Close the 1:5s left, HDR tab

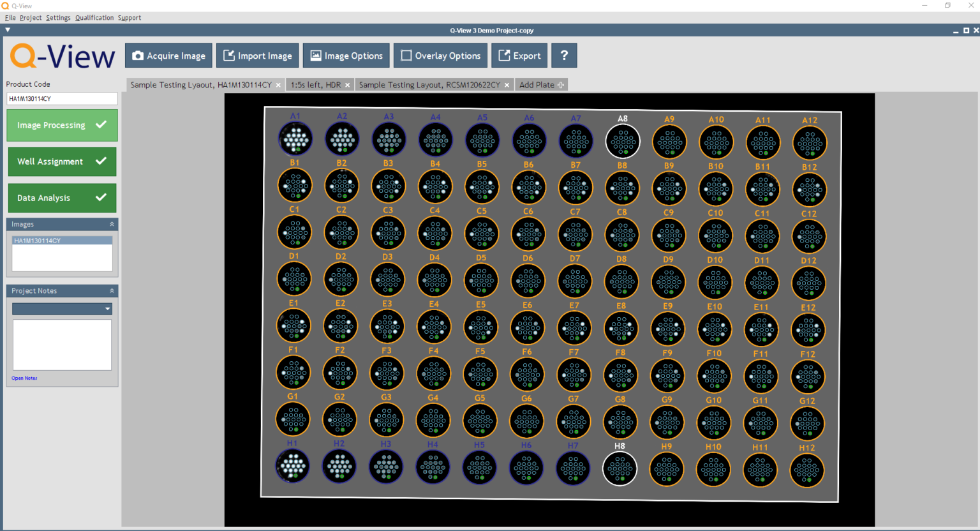click(348, 85)
